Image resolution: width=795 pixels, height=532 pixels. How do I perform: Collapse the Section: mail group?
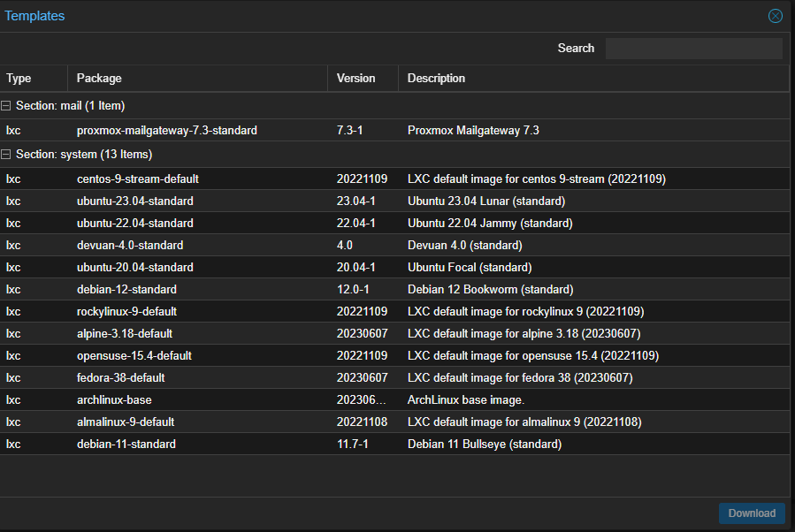pyautogui.click(x=5, y=105)
